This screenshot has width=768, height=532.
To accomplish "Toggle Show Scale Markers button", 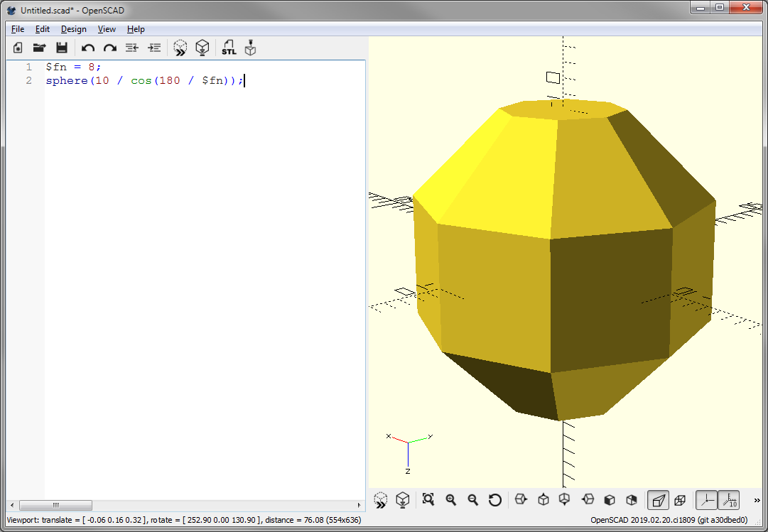I will point(729,499).
